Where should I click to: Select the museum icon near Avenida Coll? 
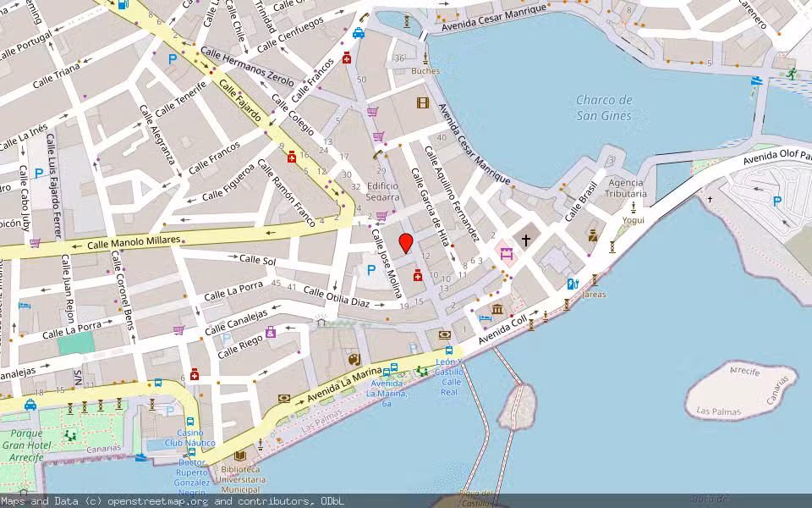coord(497,310)
